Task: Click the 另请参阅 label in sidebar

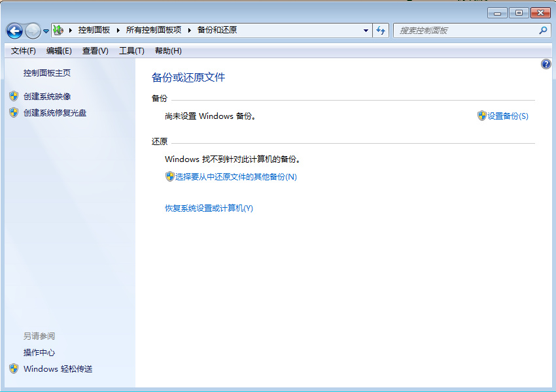Action: (39, 336)
